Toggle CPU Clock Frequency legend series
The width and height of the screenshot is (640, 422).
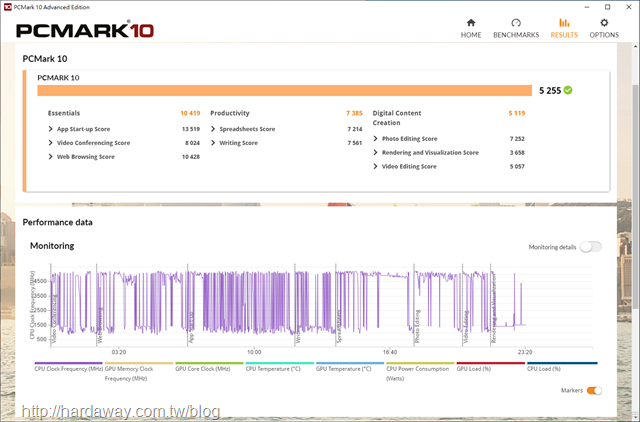[x=69, y=369]
